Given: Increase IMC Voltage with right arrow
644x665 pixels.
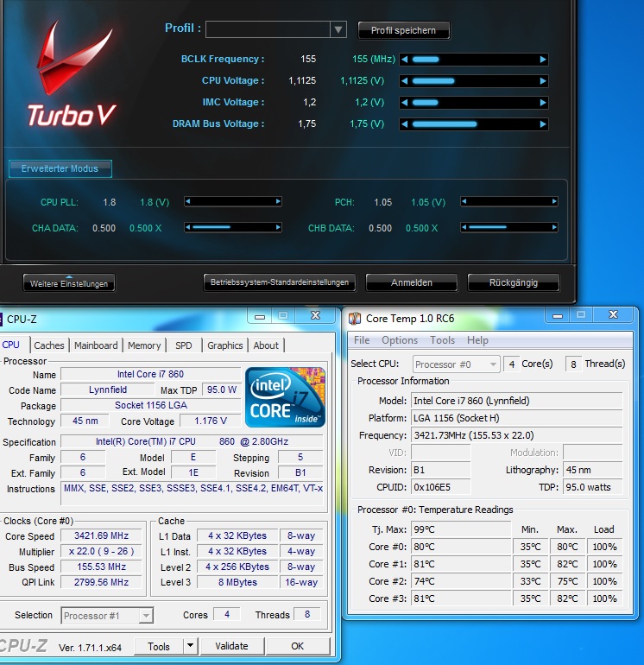Looking at the screenshot, I should (543, 103).
